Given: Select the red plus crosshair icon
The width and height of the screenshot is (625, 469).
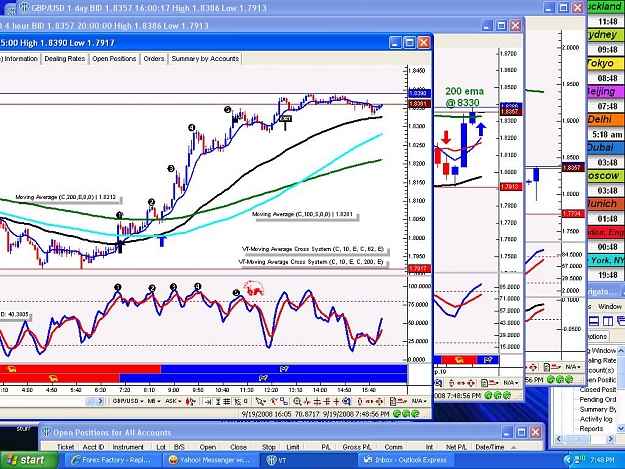Looking at the screenshot, I should [x=336, y=402].
